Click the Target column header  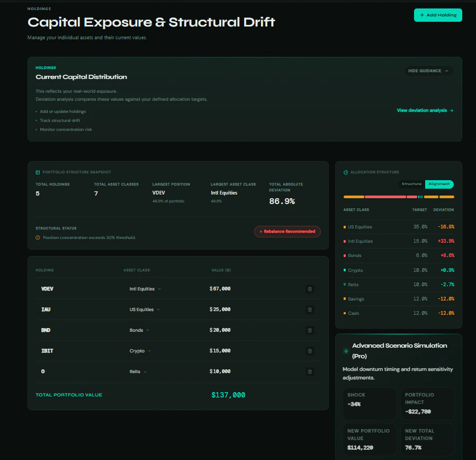(419, 210)
